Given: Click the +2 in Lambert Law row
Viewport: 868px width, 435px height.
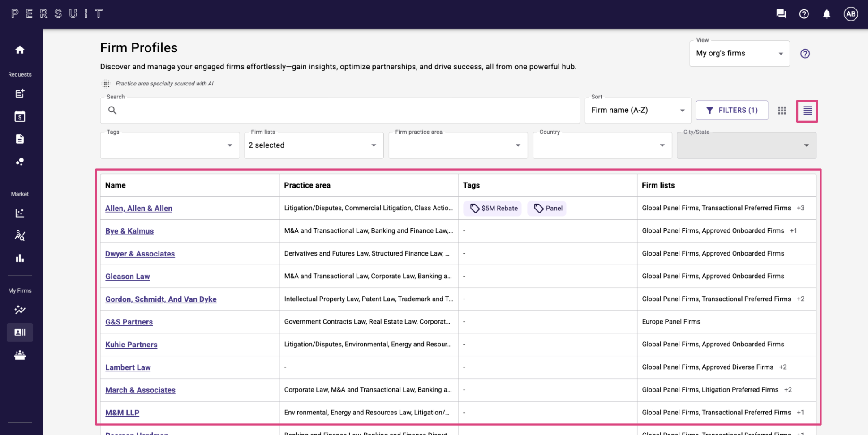Looking at the screenshot, I should 782,367.
